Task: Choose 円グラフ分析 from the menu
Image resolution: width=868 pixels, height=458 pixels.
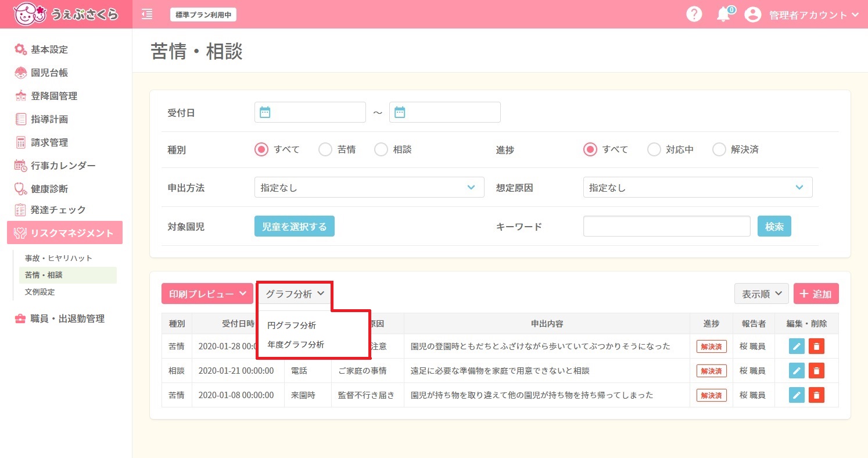Action: (x=292, y=325)
